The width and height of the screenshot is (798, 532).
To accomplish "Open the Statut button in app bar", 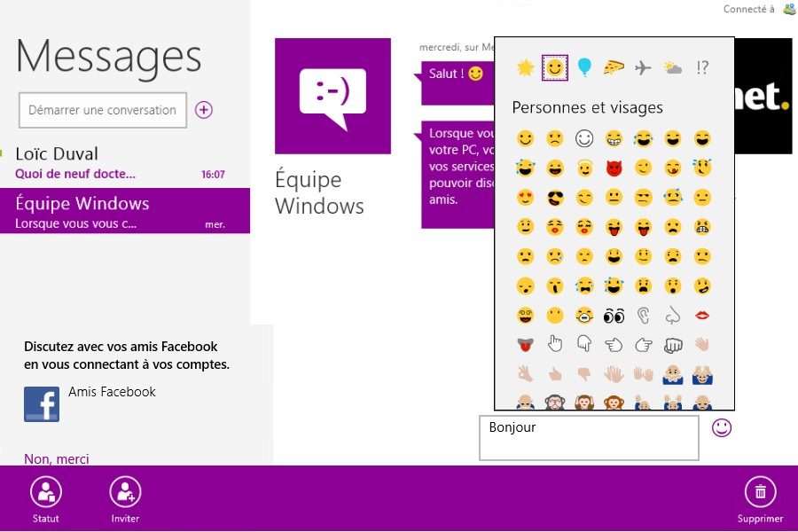I will pos(46,500).
